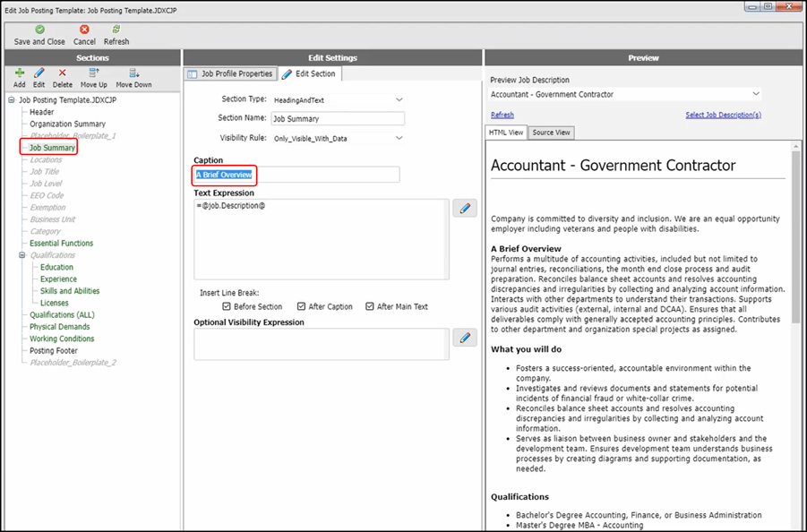Viewport: 807px width, 532px height.
Task: Delete the selected section with red X
Action: 63,73
